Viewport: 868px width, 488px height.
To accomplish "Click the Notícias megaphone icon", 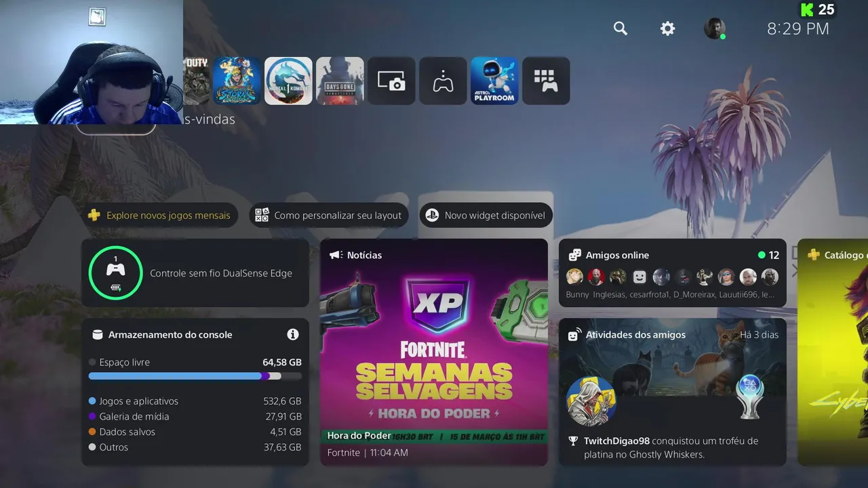I will click(x=336, y=255).
